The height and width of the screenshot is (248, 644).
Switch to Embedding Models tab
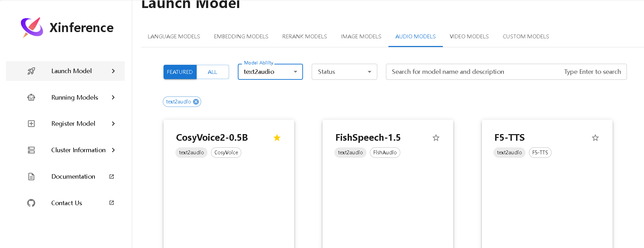click(241, 37)
